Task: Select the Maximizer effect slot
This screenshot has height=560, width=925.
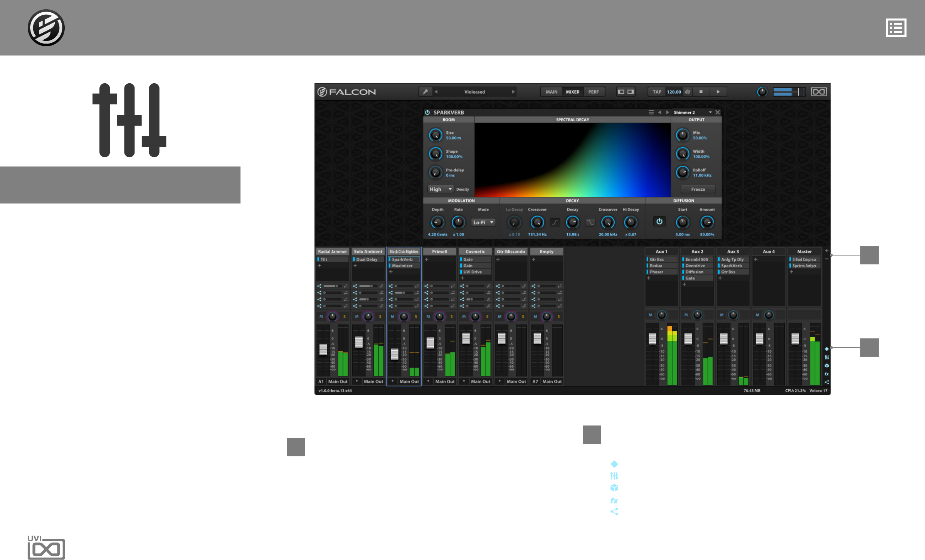Action: (403, 266)
